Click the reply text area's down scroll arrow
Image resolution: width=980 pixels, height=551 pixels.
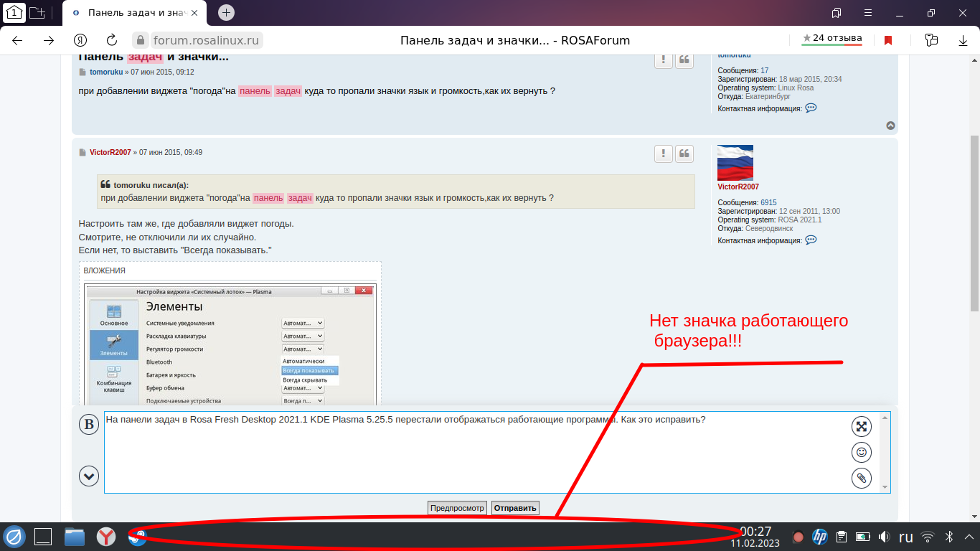885,487
